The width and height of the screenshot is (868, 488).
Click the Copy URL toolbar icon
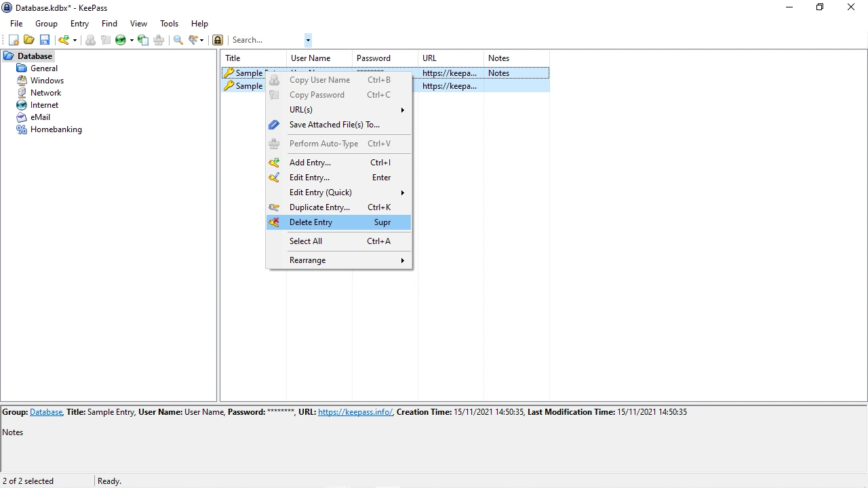pyautogui.click(x=143, y=40)
